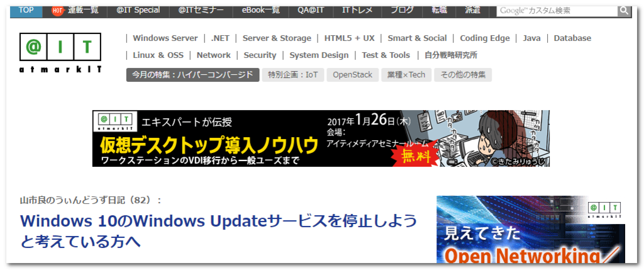
Task: Select eBook一覧 in the top bar
Action: (261, 10)
